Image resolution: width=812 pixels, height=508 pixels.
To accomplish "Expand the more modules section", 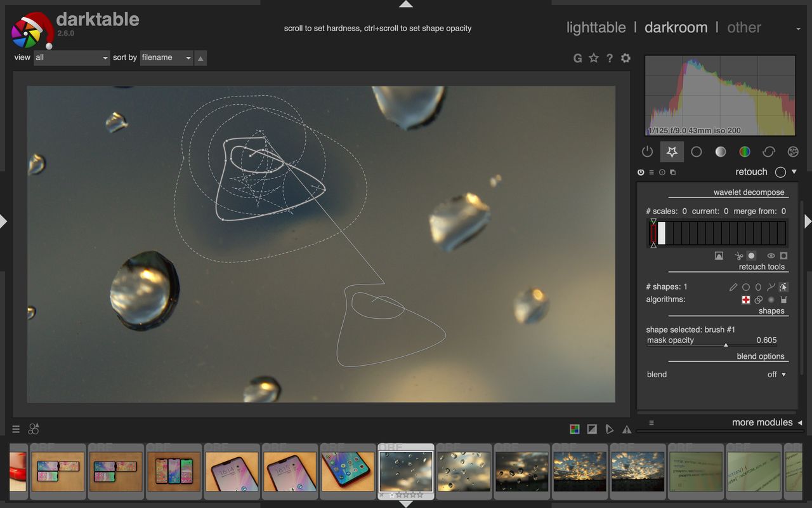I will pyautogui.click(x=762, y=422).
